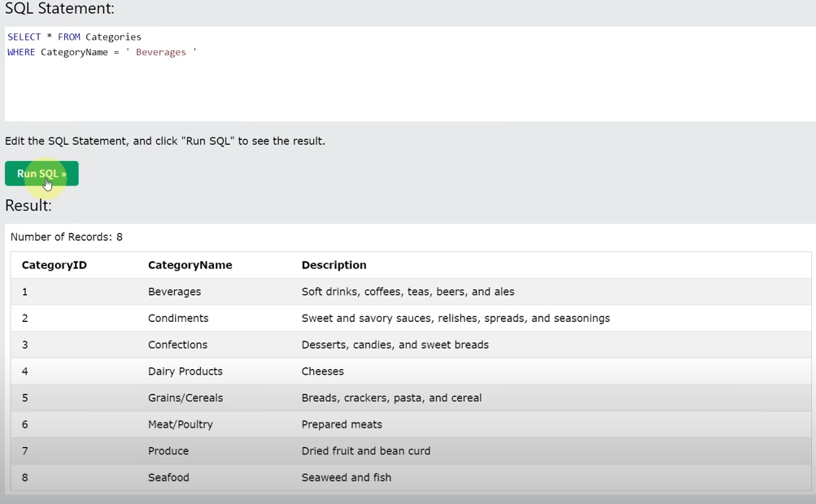Click the Beverages cell in the results
The height and width of the screenshot is (504, 816).
[x=174, y=292]
